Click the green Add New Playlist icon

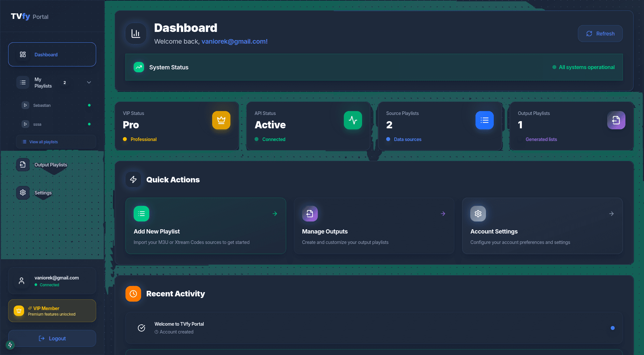[141, 214]
